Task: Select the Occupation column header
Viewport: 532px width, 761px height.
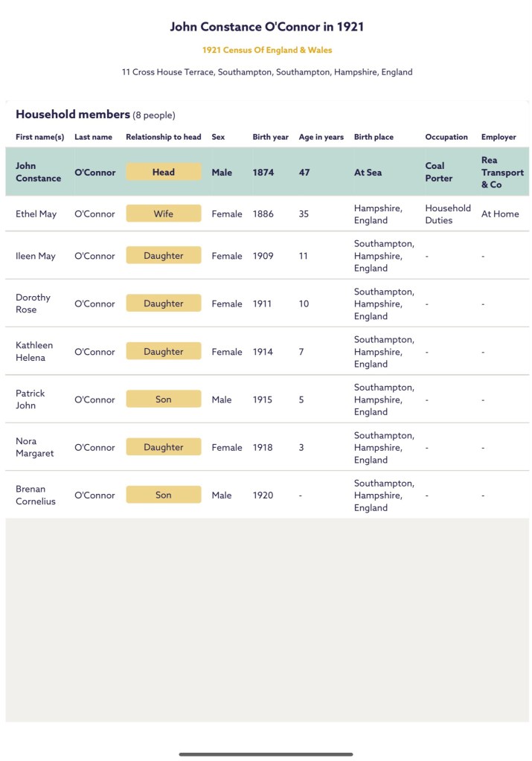Action: tap(446, 137)
